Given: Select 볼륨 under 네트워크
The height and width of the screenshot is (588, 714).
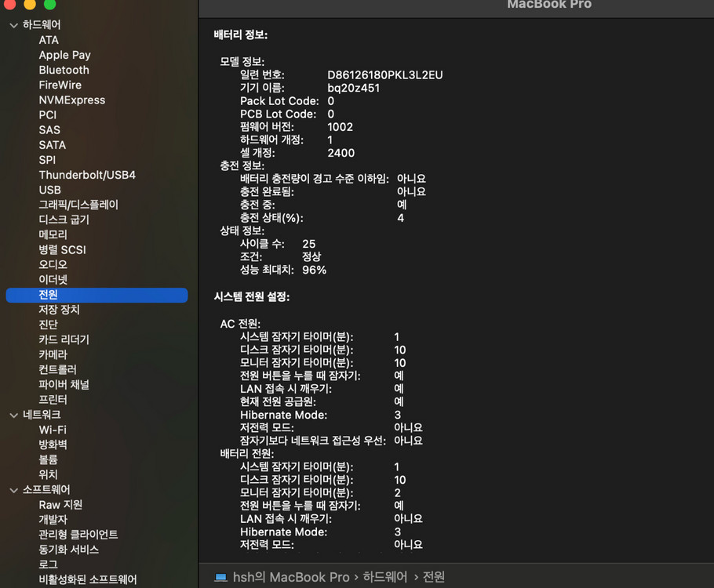Looking at the screenshot, I should click(49, 459).
